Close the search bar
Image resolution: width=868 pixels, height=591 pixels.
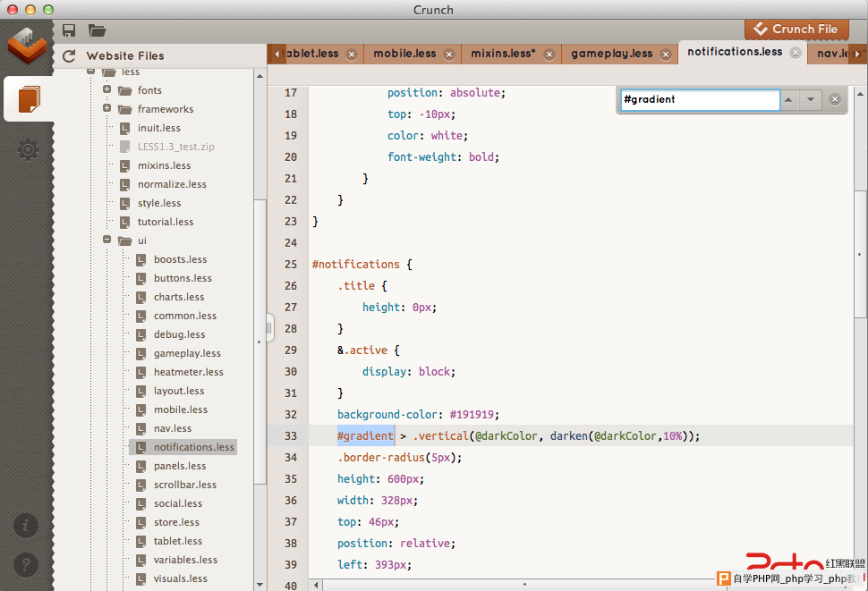(x=835, y=99)
